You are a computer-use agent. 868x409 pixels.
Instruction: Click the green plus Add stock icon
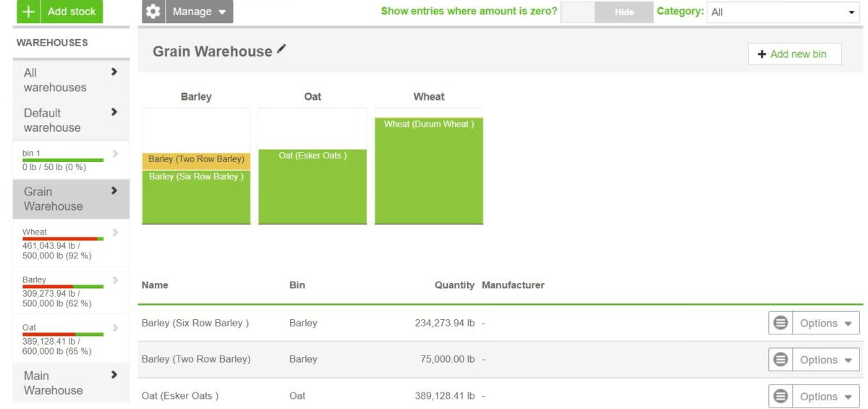[x=28, y=12]
